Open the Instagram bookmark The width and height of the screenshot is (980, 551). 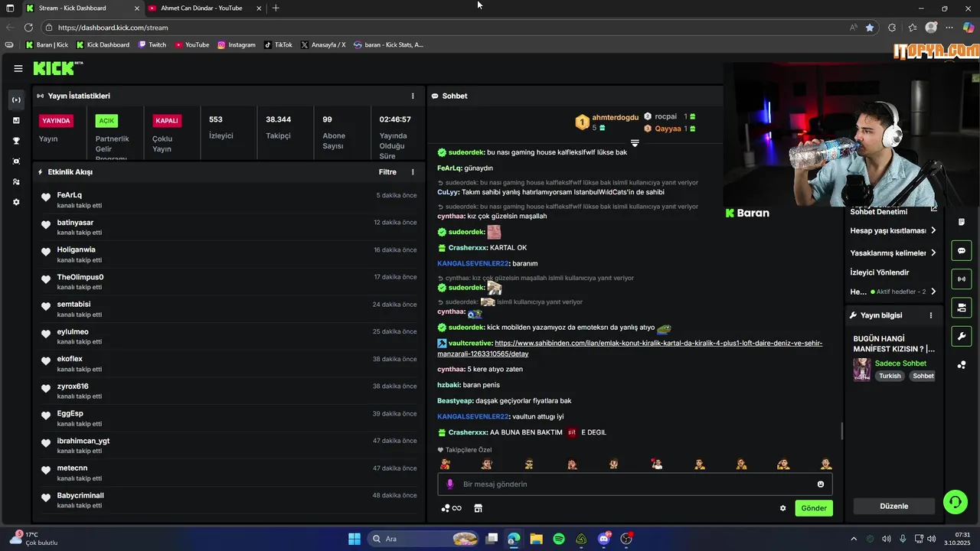(237, 44)
